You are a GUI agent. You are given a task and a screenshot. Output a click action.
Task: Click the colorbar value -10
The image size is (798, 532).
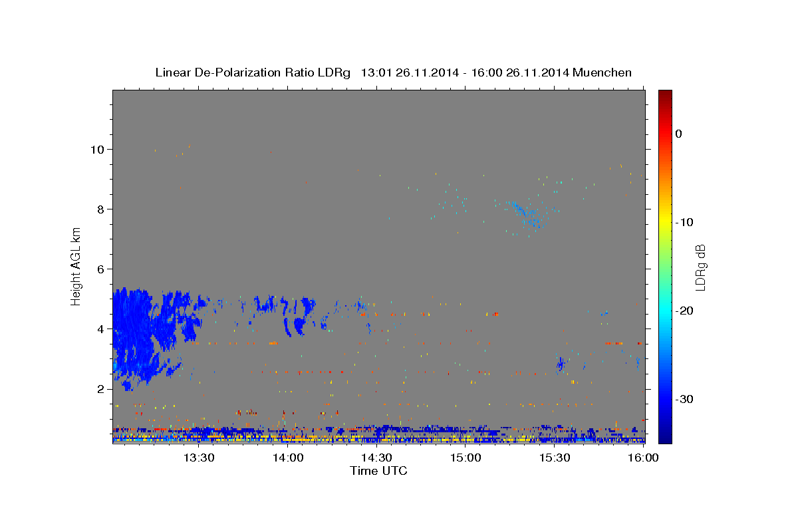684,222
